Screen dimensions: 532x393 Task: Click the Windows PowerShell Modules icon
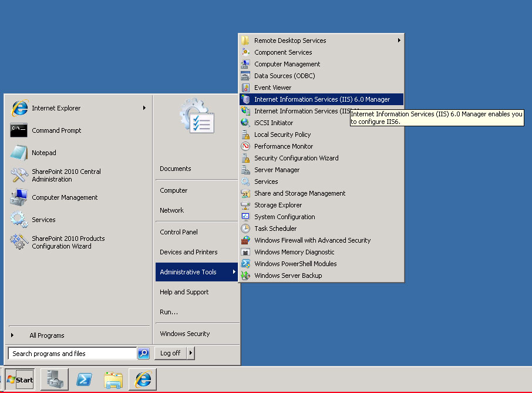245,264
